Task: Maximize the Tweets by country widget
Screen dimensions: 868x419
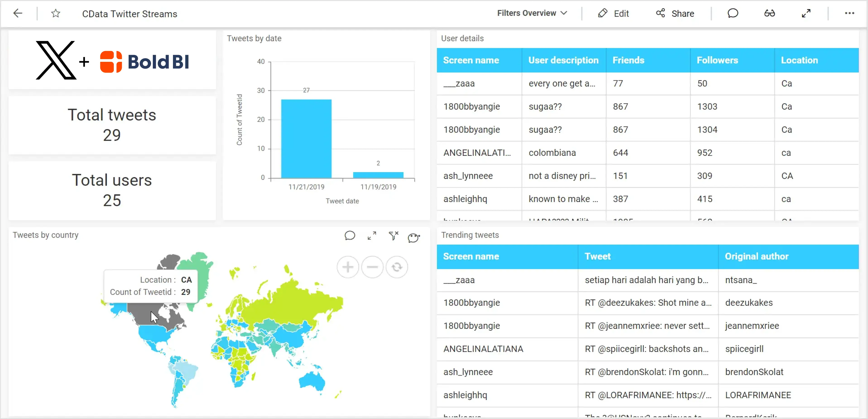Action: pos(372,235)
